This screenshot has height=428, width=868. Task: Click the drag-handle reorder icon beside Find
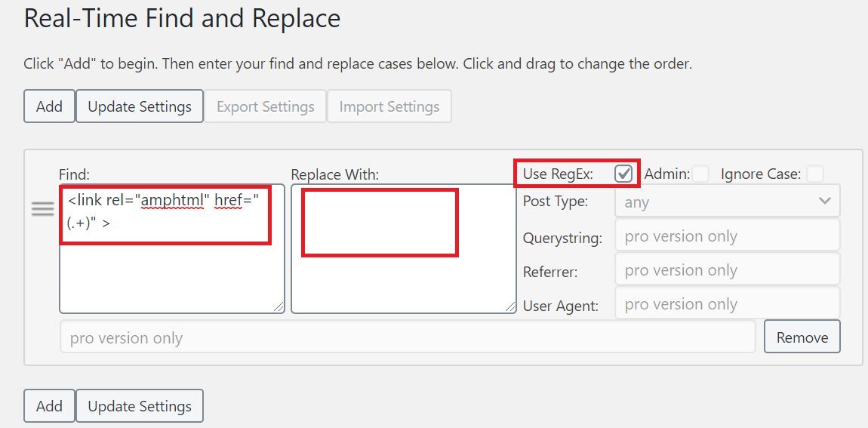(x=42, y=209)
